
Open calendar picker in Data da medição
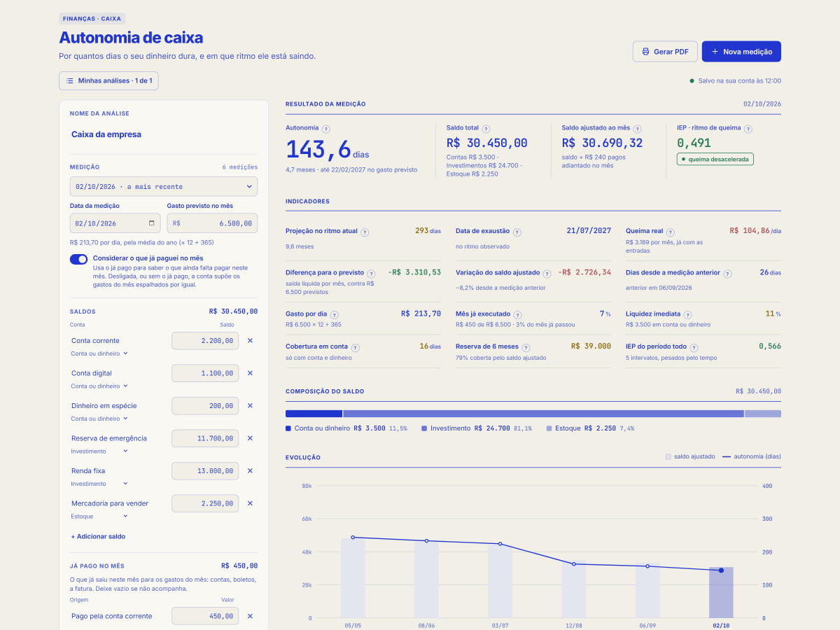click(x=152, y=223)
